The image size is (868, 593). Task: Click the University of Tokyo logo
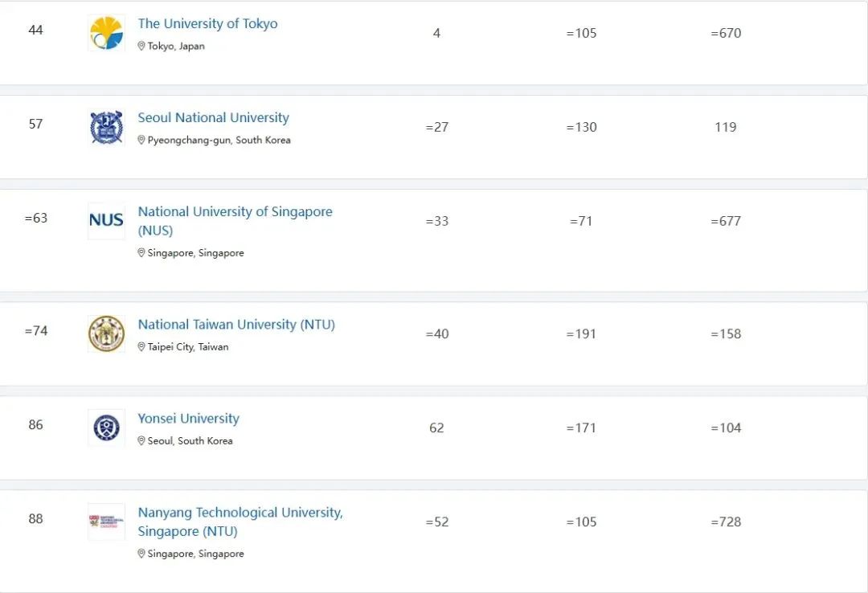point(106,33)
